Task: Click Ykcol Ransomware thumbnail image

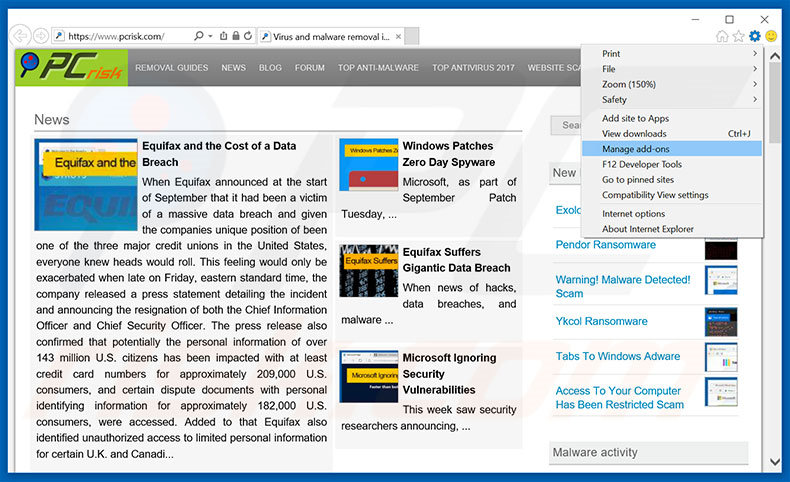Action: [x=721, y=322]
